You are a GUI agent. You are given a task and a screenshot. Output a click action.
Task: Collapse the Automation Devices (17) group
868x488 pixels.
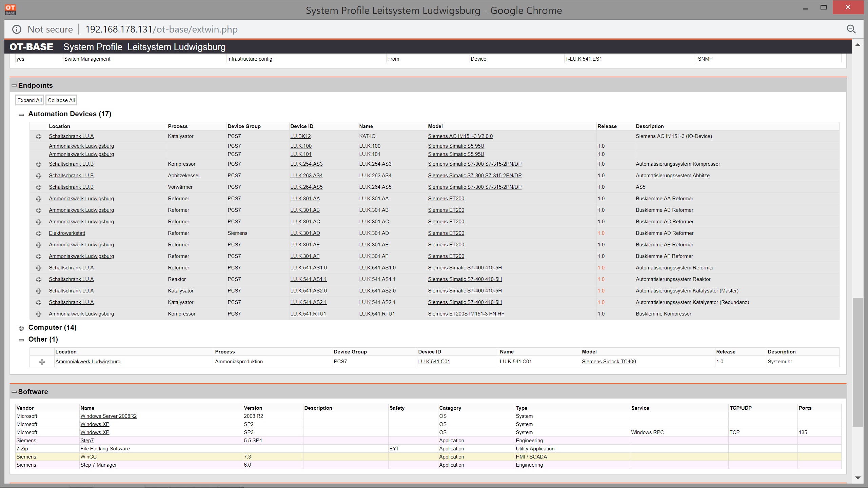click(21, 115)
